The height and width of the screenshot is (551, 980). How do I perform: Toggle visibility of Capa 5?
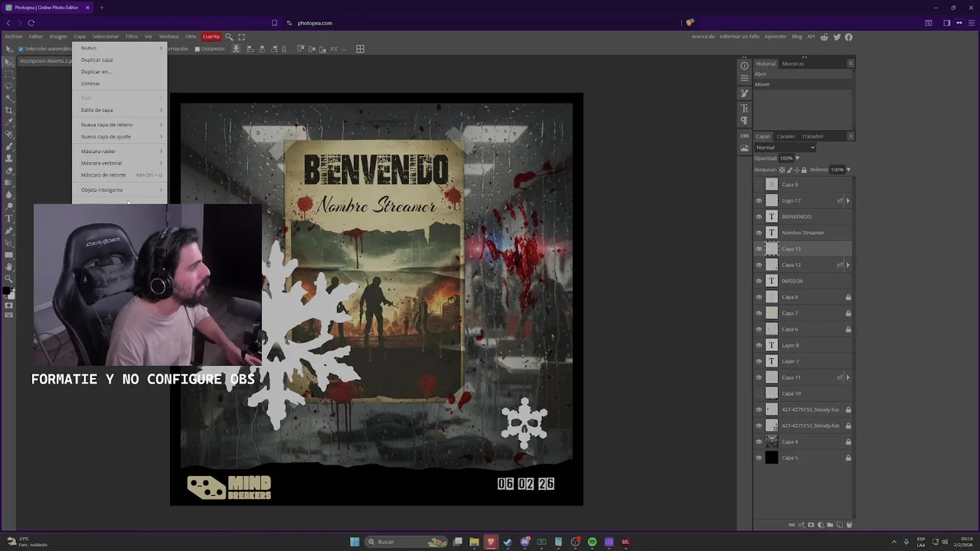(x=759, y=458)
